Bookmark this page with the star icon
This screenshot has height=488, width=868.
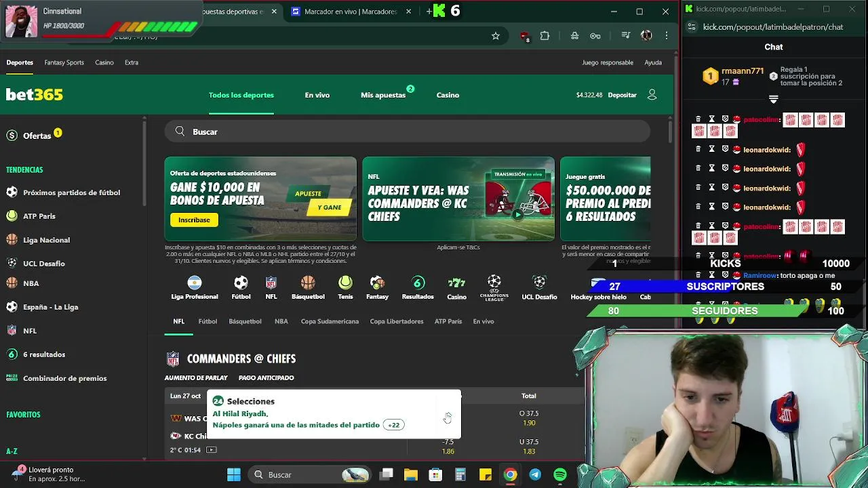click(496, 36)
